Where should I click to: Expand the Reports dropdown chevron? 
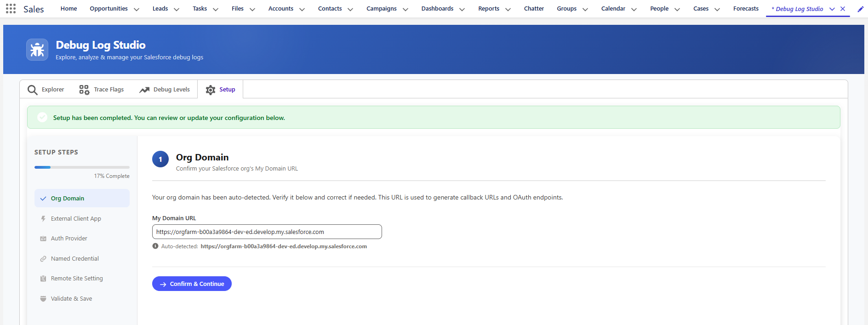508,9
